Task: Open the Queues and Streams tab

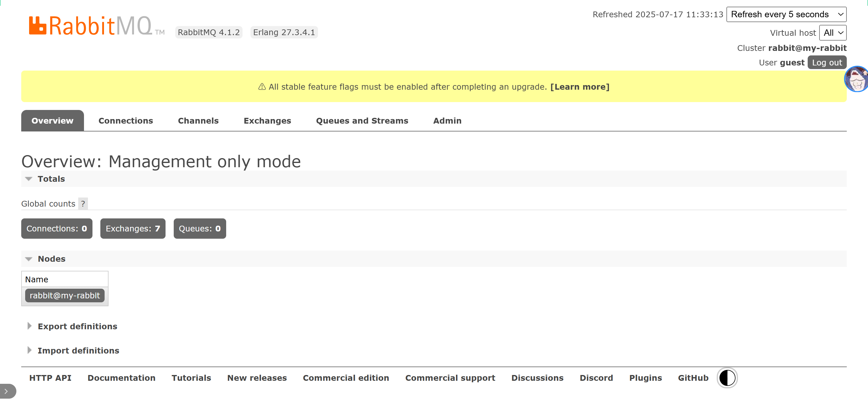Action: [x=362, y=121]
